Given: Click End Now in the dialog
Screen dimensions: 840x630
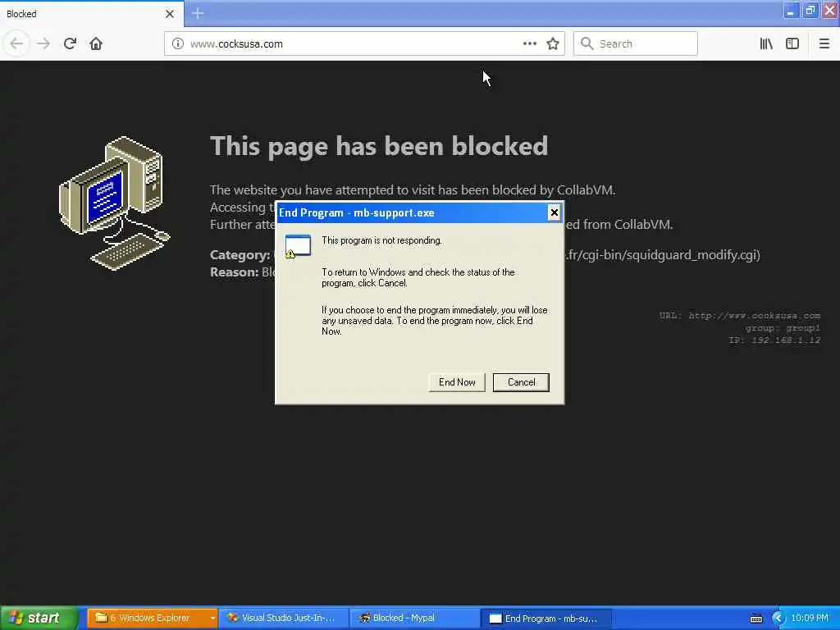Looking at the screenshot, I should [457, 382].
